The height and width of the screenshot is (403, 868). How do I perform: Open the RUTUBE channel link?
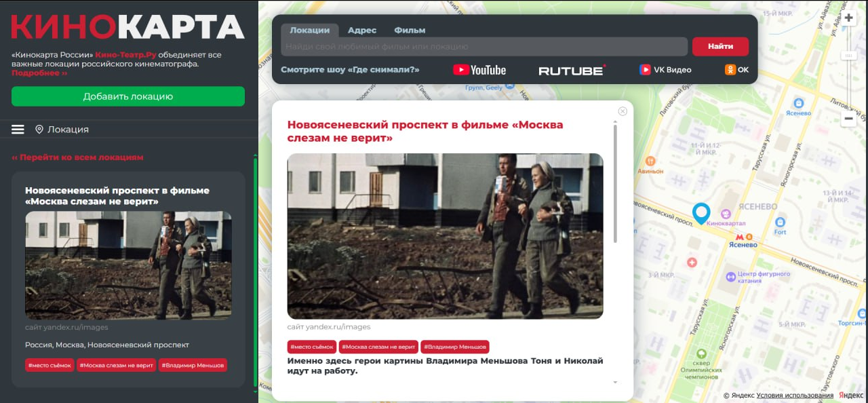tap(572, 70)
